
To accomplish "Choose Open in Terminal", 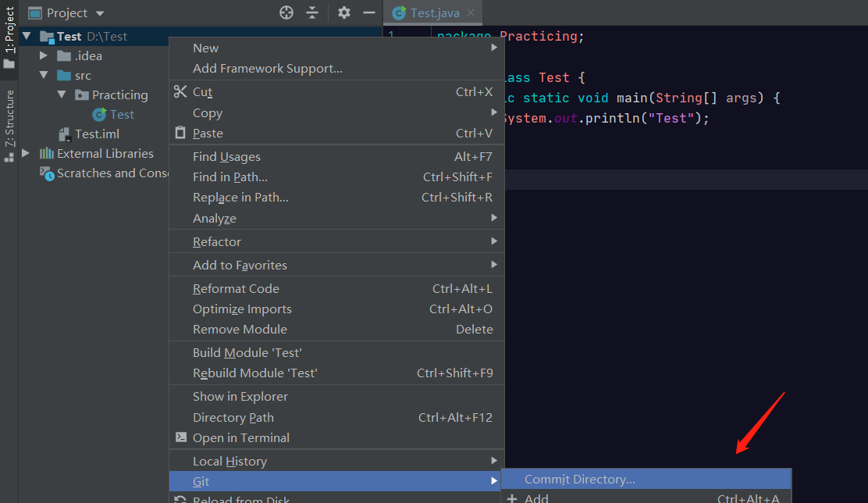I will (x=336, y=438).
